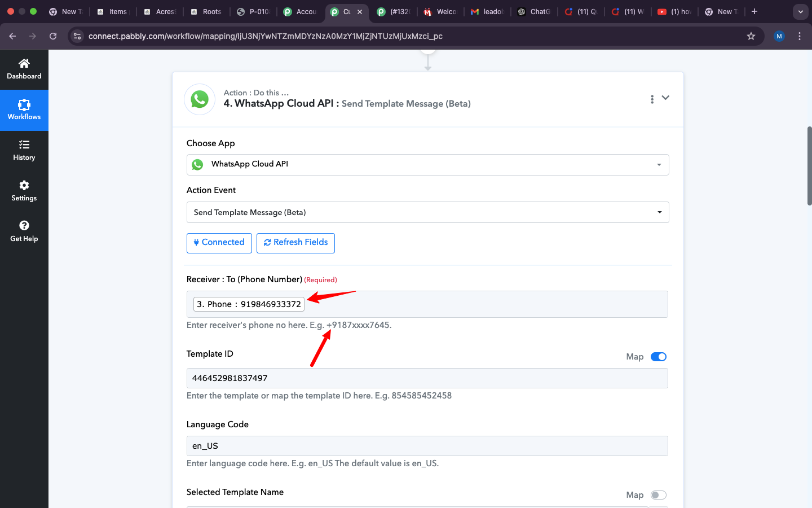This screenshot has width=812, height=508.
Task: Click the WhatsApp logo of step 4
Action: [200, 99]
